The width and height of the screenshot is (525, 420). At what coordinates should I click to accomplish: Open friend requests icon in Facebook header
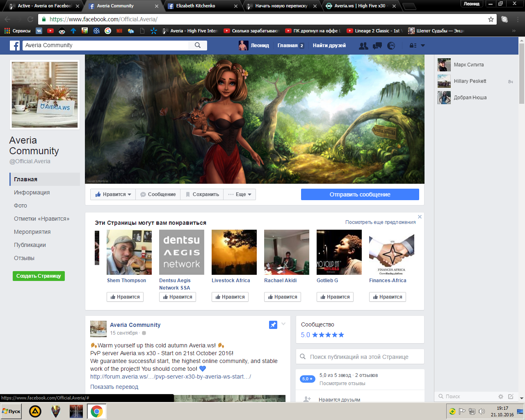pyautogui.click(x=363, y=46)
